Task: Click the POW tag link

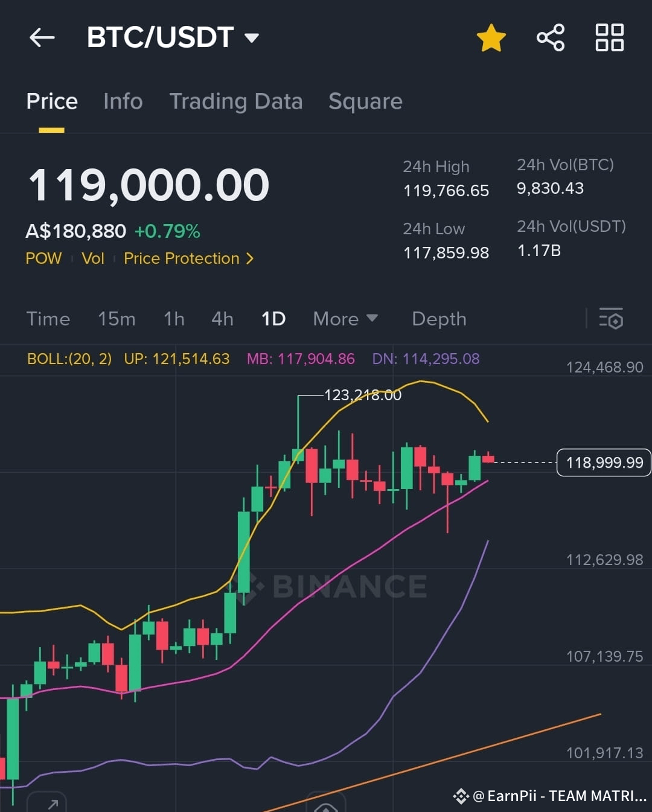Action: click(43, 258)
